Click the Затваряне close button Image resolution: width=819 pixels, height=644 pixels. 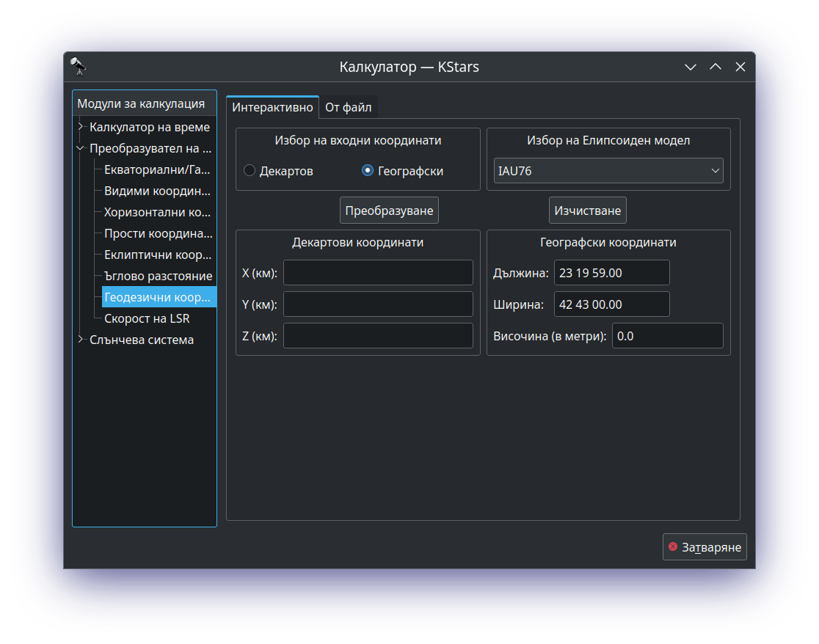point(705,547)
